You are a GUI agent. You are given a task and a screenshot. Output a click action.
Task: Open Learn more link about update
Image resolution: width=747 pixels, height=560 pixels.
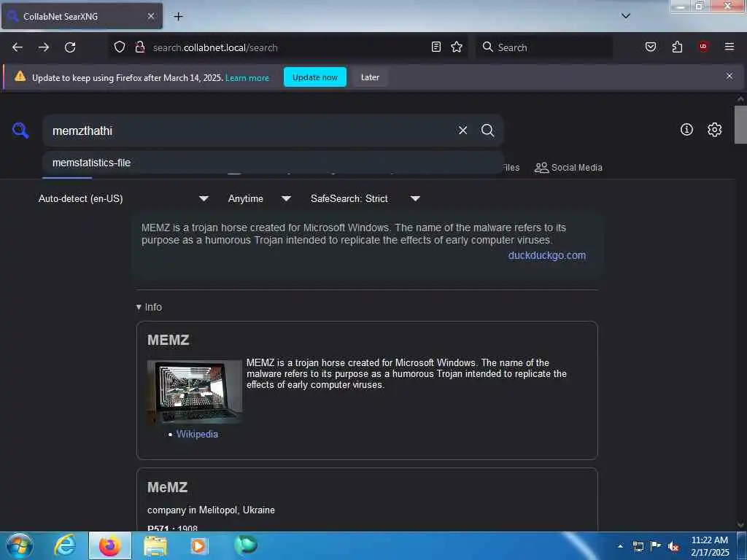coord(247,78)
